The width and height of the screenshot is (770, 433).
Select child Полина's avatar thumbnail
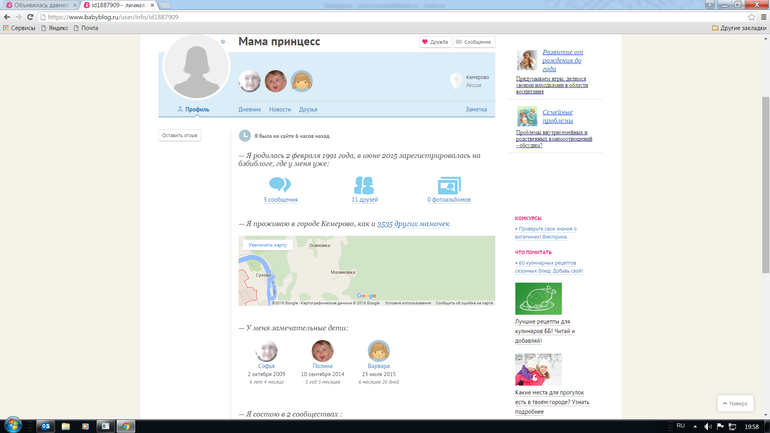click(x=322, y=351)
